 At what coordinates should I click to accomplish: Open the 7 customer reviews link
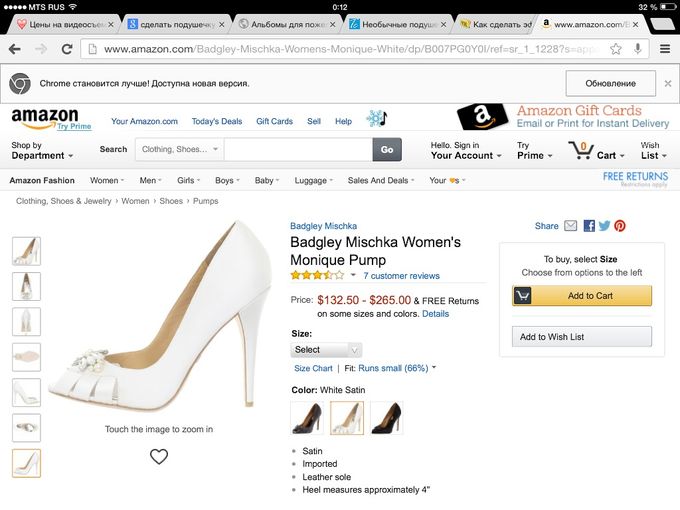[402, 276]
